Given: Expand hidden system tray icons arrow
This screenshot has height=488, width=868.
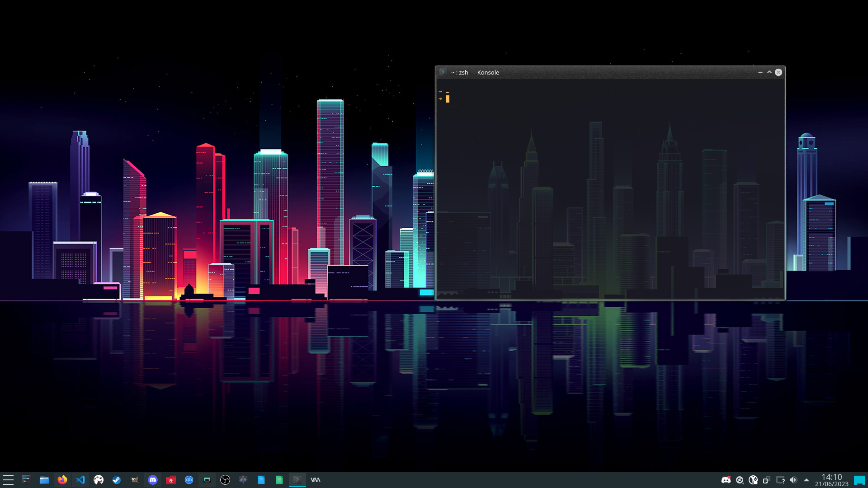Looking at the screenshot, I should click(807, 480).
